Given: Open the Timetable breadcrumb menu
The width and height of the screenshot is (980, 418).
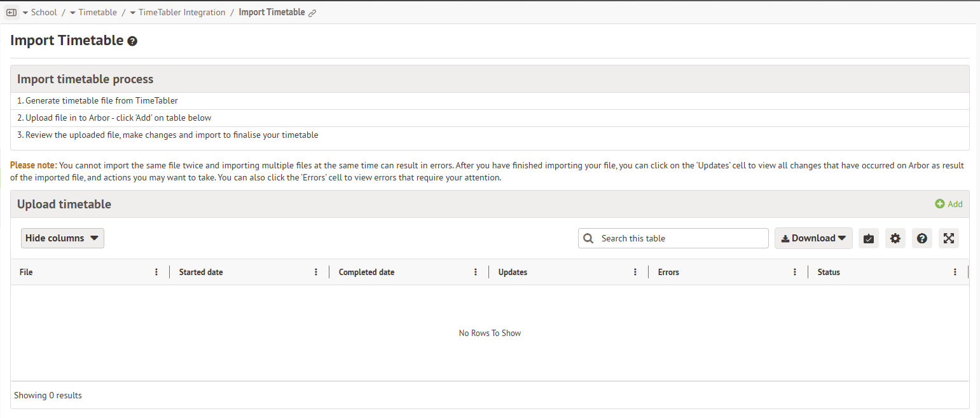Looking at the screenshot, I should click(93, 13).
